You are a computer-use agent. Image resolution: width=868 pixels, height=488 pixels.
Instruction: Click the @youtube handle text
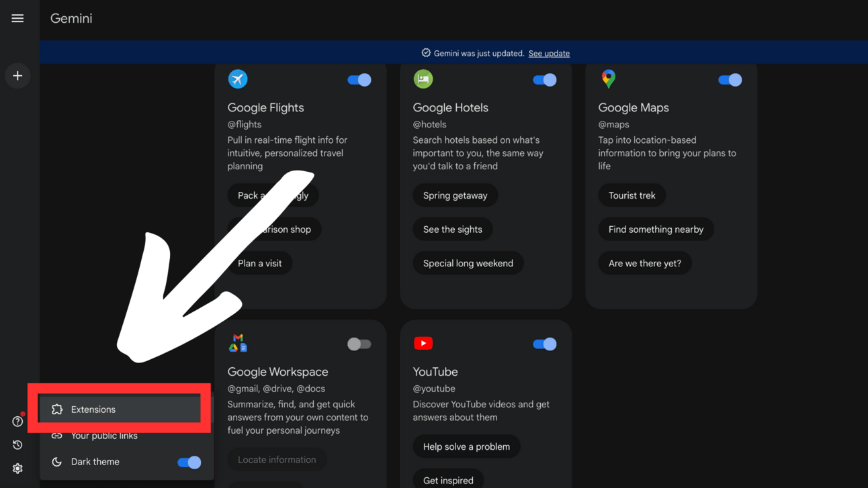[434, 389]
